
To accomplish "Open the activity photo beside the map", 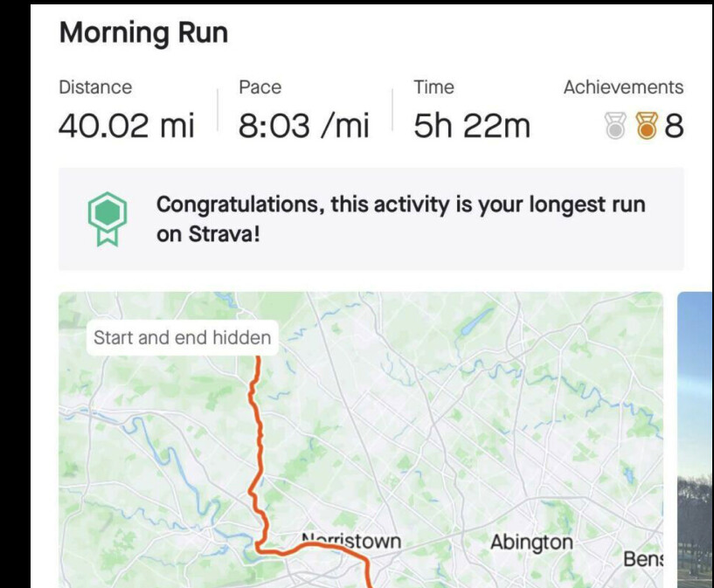I will tap(696, 437).
